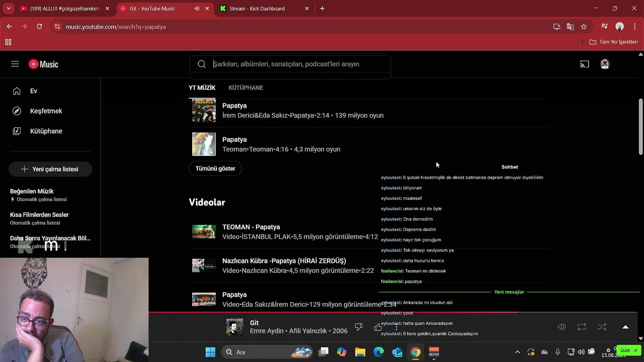Open Keşfetmek compass icon in sidebar
This screenshot has height=362, width=644.
point(17,111)
